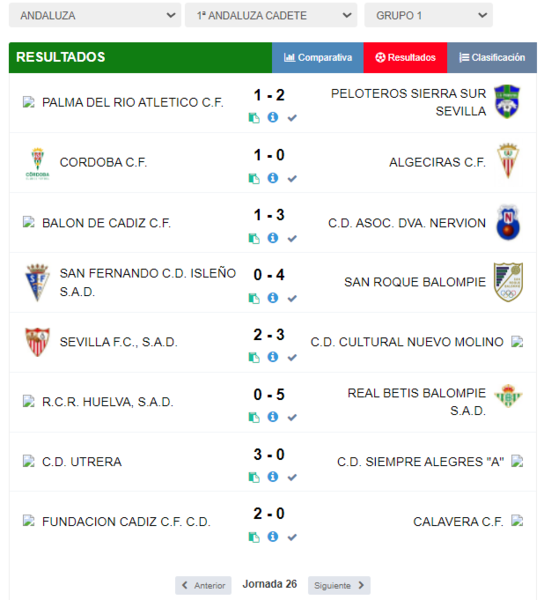This screenshot has height=600, width=544.
Task: Open the ANDALUZA federation dropdown
Action: coord(95,15)
